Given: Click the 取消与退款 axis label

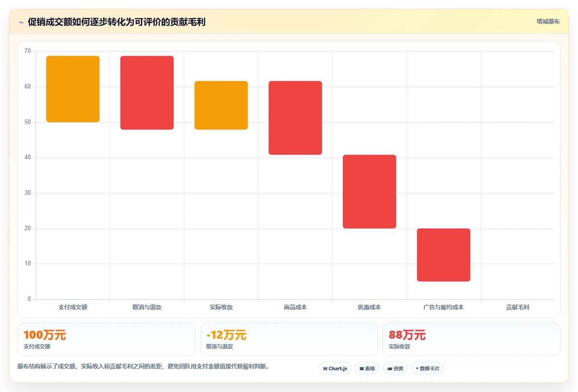Looking at the screenshot, I should point(147,307).
